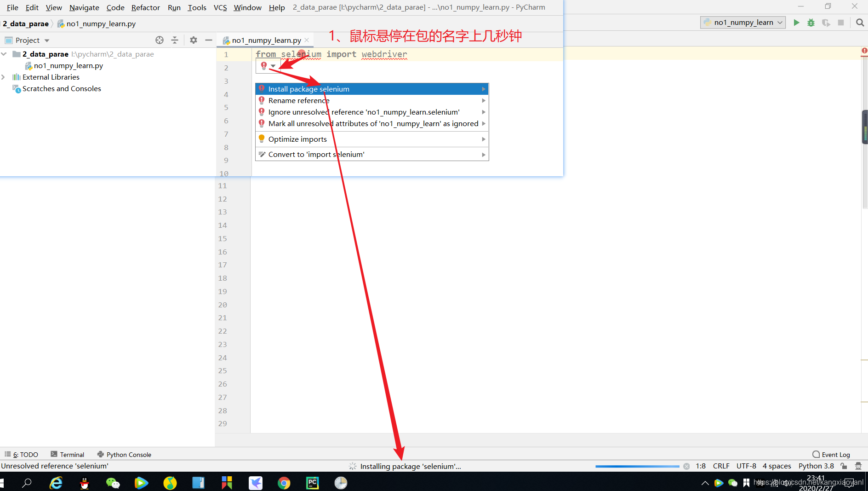Click the grey Stop button
This screenshot has width=868, height=491.
click(x=841, y=23)
